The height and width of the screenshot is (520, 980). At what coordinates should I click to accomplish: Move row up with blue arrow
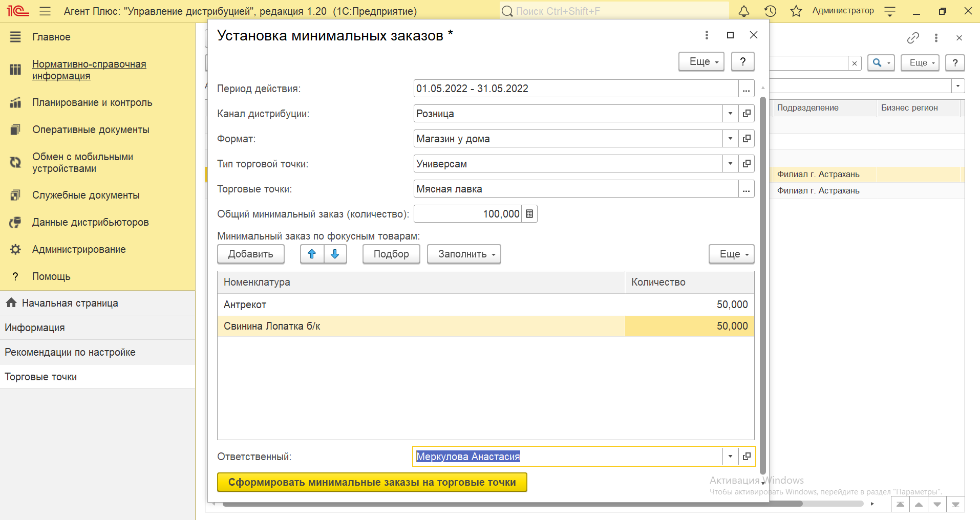[312, 254]
